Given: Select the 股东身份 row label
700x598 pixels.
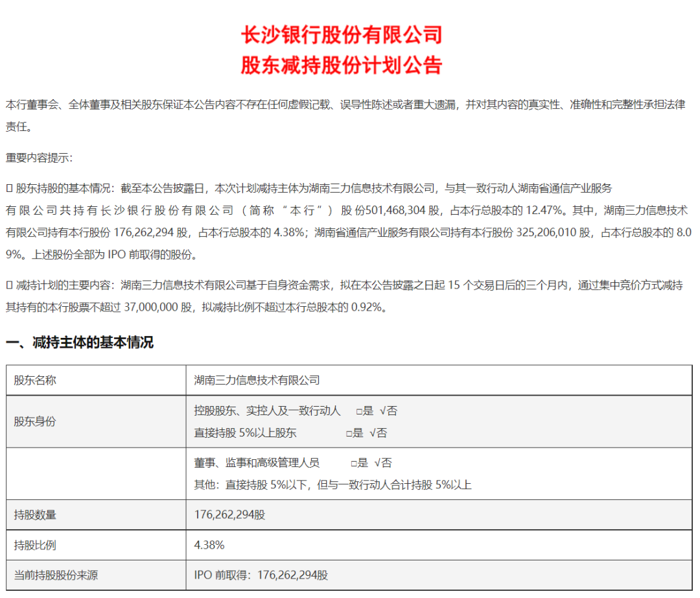Looking at the screenshot, I should click(35, 422).
